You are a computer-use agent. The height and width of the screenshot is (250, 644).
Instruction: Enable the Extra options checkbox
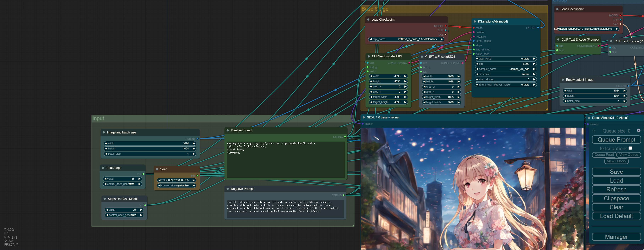[630, 148]
